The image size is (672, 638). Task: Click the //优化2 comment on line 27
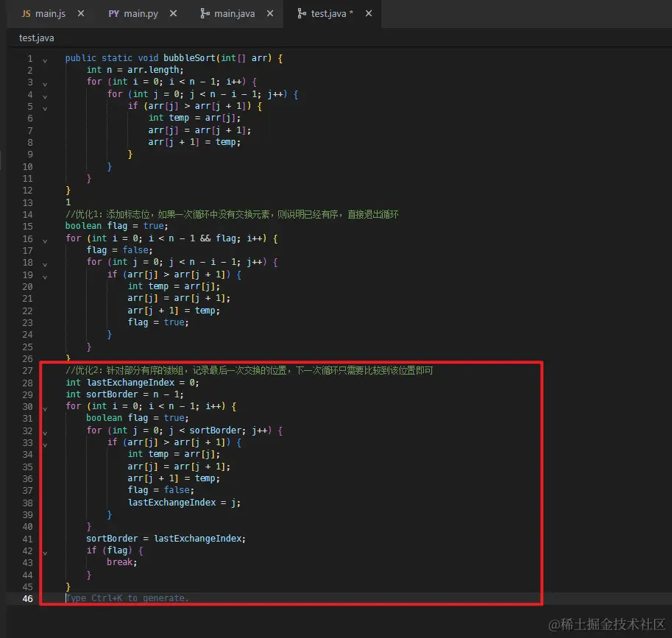pos(249,370)
